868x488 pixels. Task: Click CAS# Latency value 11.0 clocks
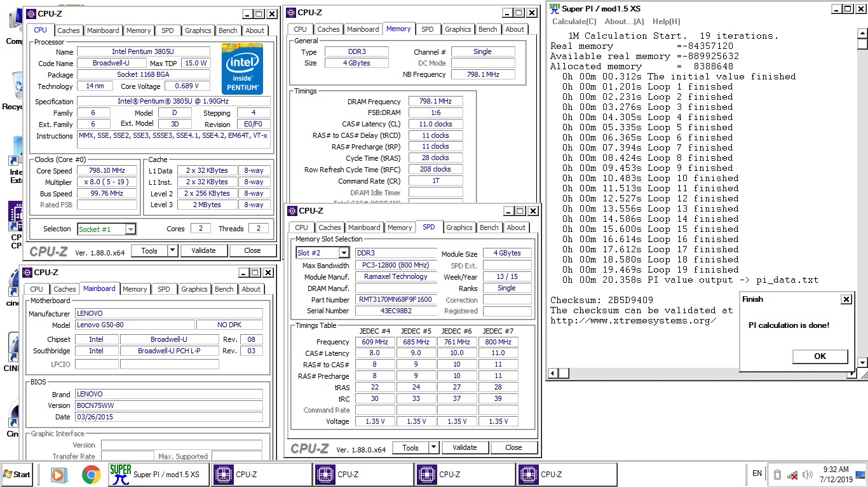point(435,125)
